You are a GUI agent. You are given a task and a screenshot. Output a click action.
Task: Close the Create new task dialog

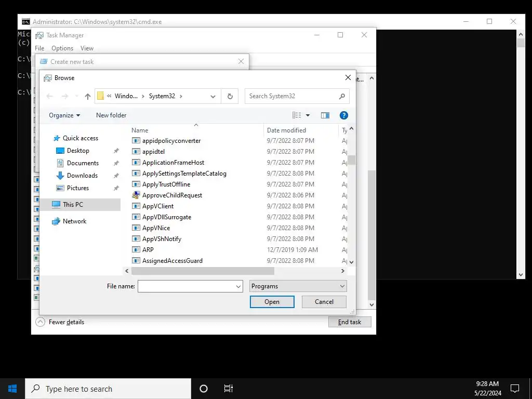point(241,61)
